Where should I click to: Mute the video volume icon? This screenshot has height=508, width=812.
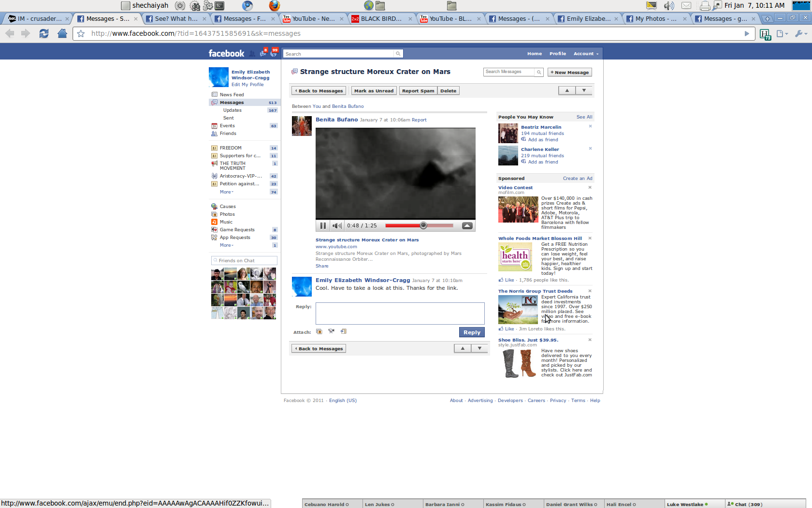337,225
